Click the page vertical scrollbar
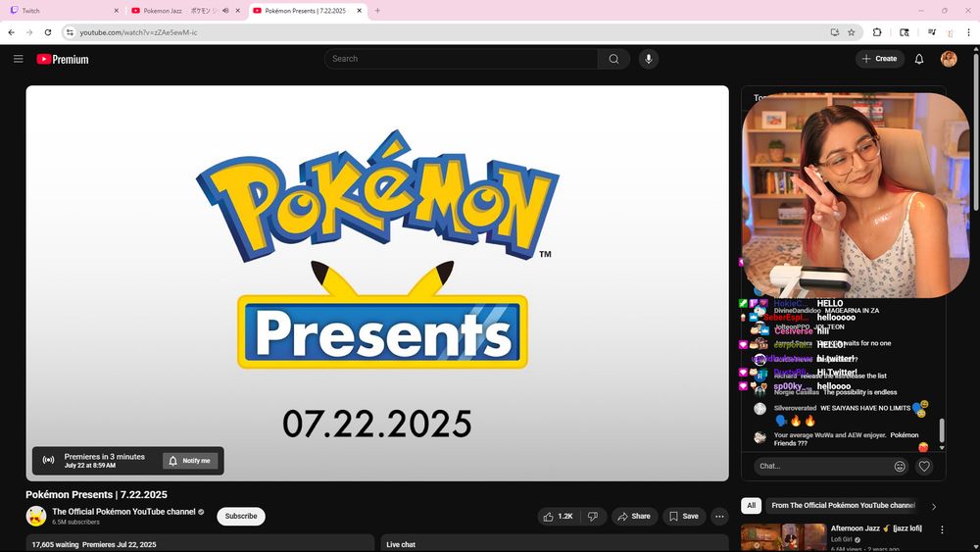Screen dimensions: 980x552 click(976, 131)
